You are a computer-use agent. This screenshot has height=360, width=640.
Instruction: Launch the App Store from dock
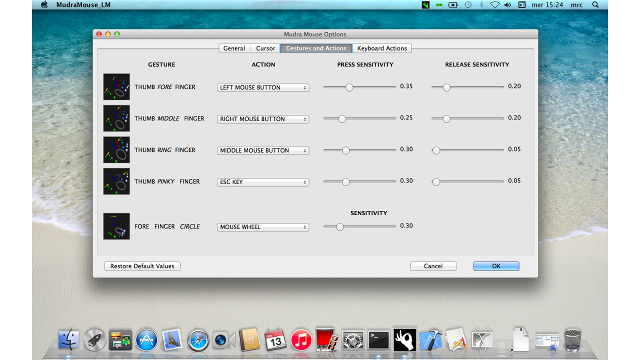tap(146, 340)
